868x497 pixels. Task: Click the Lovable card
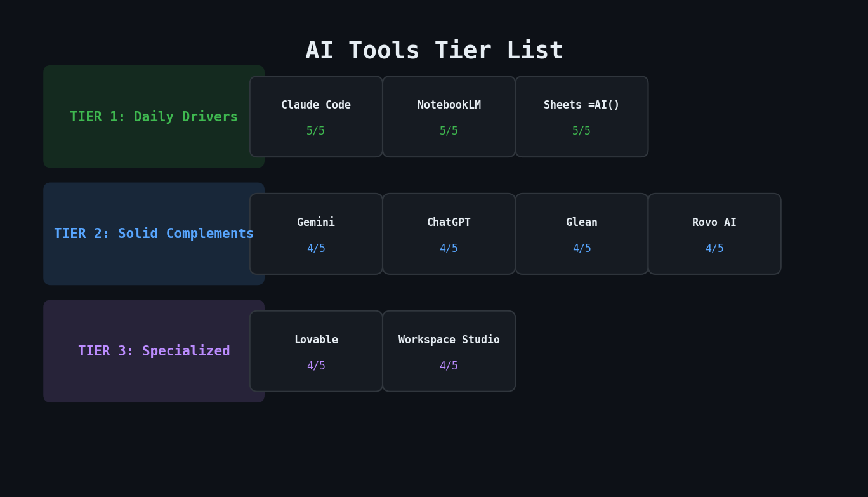[x=316, y=351]
